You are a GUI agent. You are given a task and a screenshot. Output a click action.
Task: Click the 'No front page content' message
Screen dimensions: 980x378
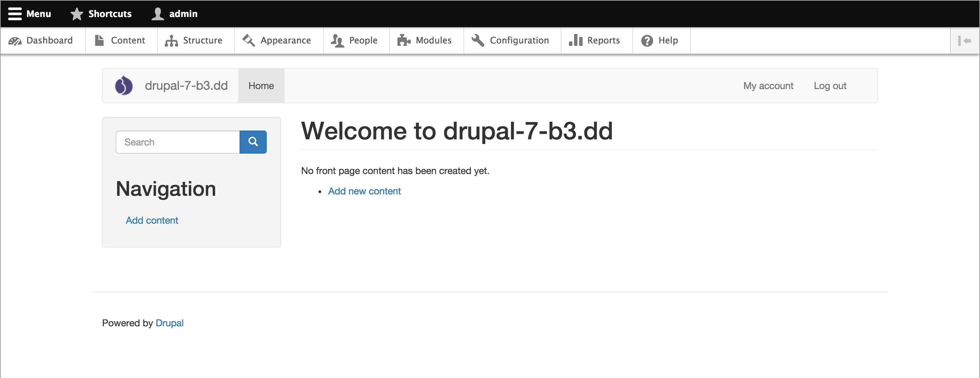point(395,171)
